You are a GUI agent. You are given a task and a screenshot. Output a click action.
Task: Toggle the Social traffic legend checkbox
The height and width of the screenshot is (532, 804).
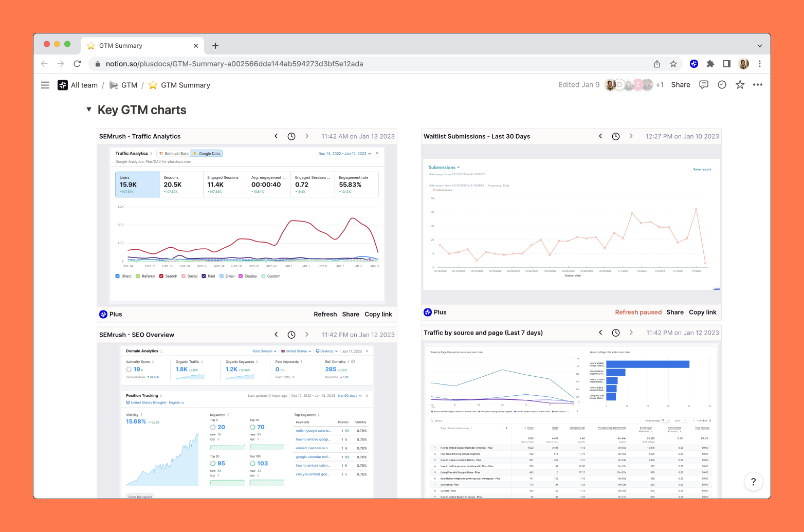click(184, 276)
